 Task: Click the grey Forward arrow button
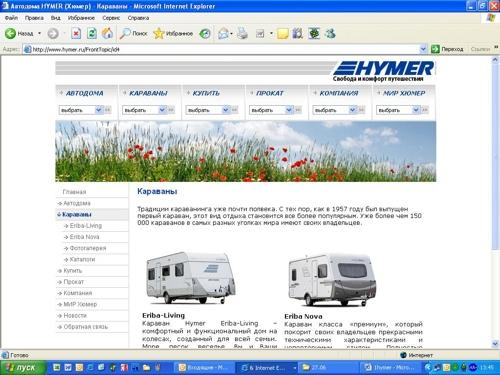pyautogui.click(x=53, y=33)
